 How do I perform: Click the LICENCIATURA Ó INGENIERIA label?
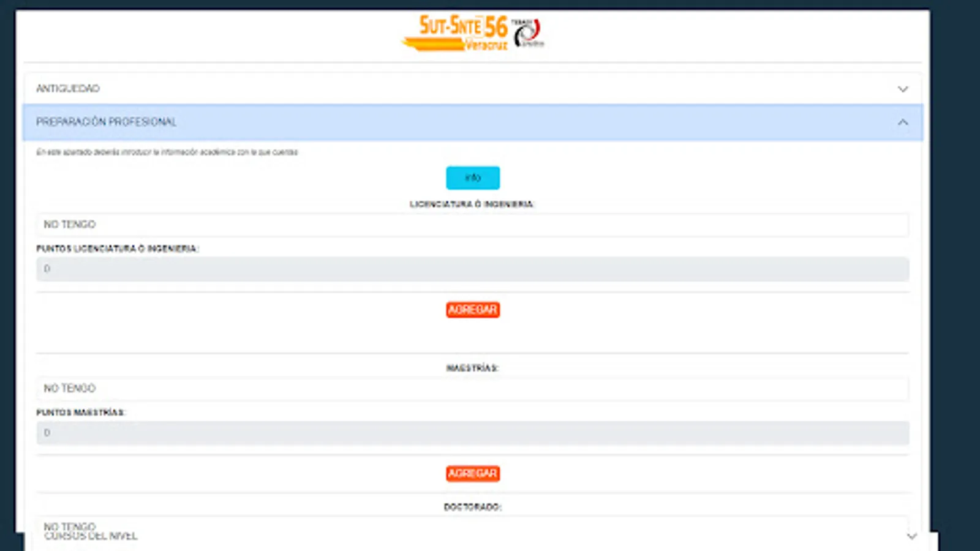pos(472,205)
